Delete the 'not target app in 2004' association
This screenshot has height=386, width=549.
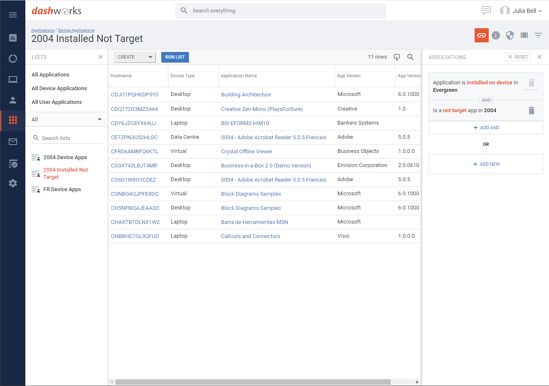[531, 110]
